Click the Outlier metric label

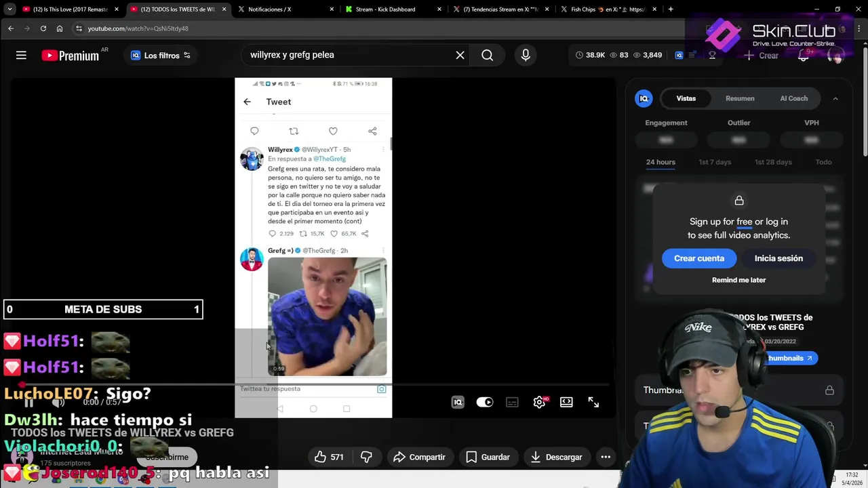[738, 123]
